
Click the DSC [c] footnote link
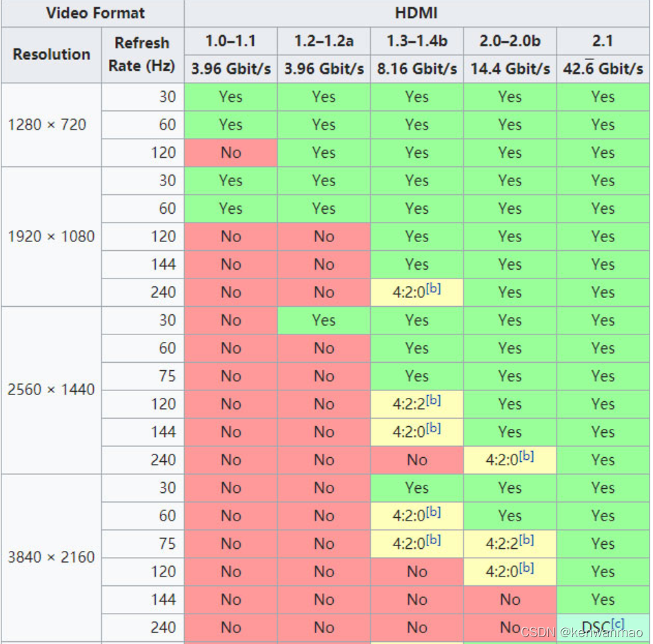coord(618,623)
